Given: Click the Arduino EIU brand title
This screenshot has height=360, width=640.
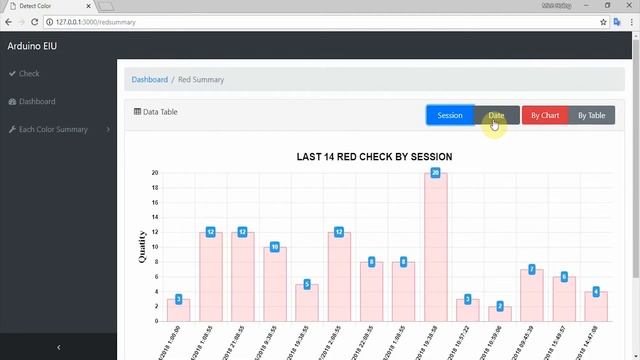Looking at the screenshot, I should tap(32, 46).
